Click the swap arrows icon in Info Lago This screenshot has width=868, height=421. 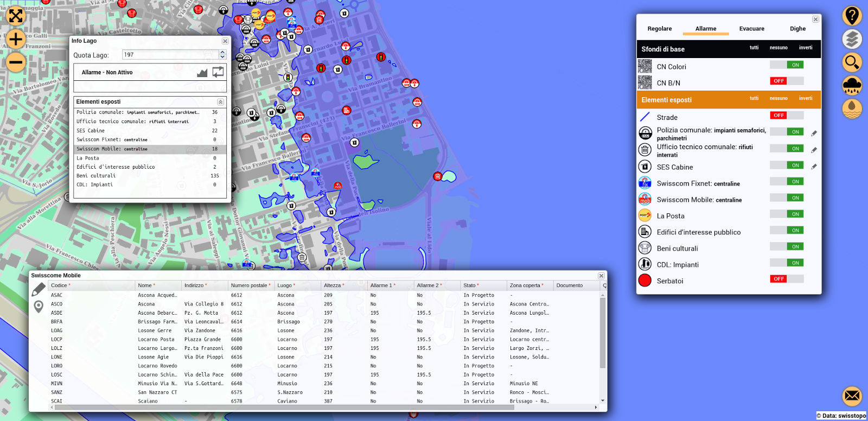pyautogui.click(x=218, y=72)
